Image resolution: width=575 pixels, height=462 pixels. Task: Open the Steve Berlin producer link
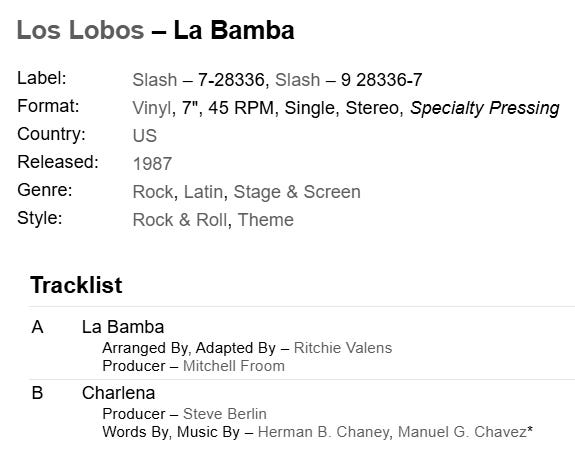(x=225, y=414)
